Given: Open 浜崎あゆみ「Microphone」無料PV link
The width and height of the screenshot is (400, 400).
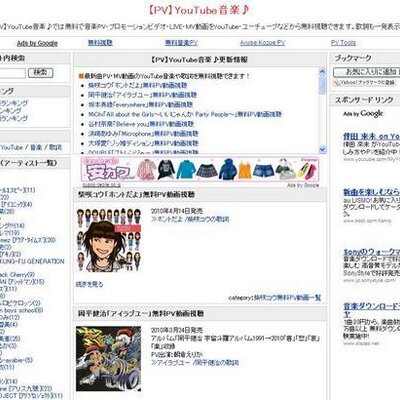Looking at the screenshot, I should coord(143,134).
